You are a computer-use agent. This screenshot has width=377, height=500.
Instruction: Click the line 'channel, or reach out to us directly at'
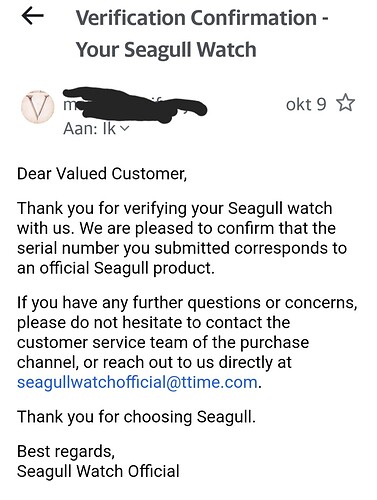154,362
